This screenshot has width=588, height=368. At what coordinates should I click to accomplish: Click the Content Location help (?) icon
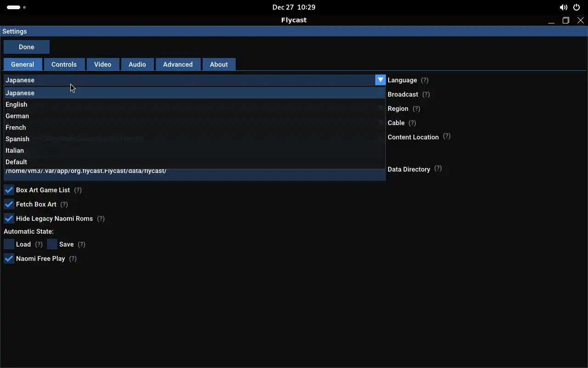pos(447,137)
